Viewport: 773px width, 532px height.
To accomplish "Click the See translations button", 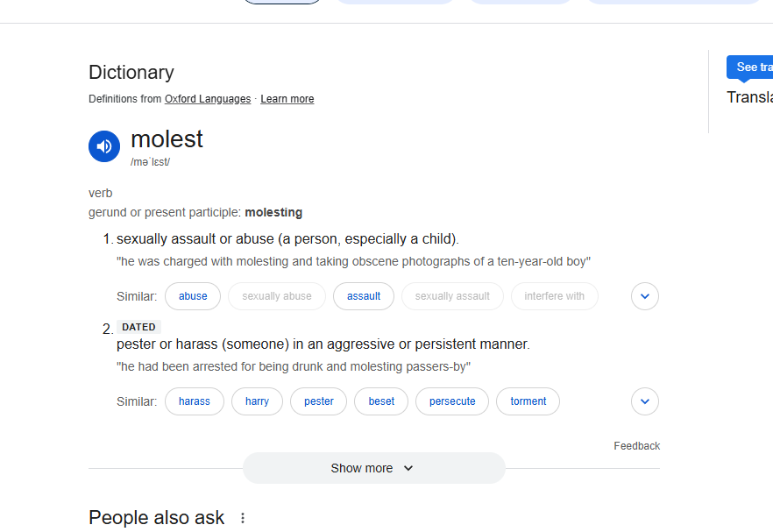I will pos(752,67).
